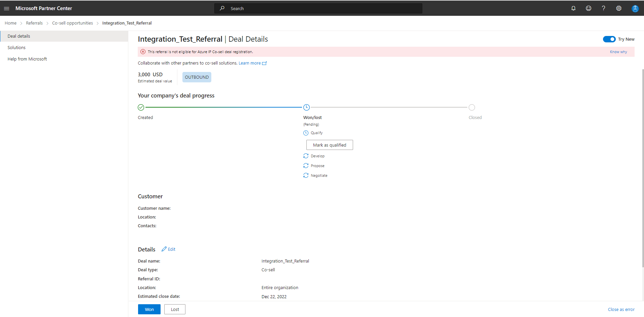Open the notifications bell
The width and height of the screenshot is (644, 317).
(x=573, y=8)
